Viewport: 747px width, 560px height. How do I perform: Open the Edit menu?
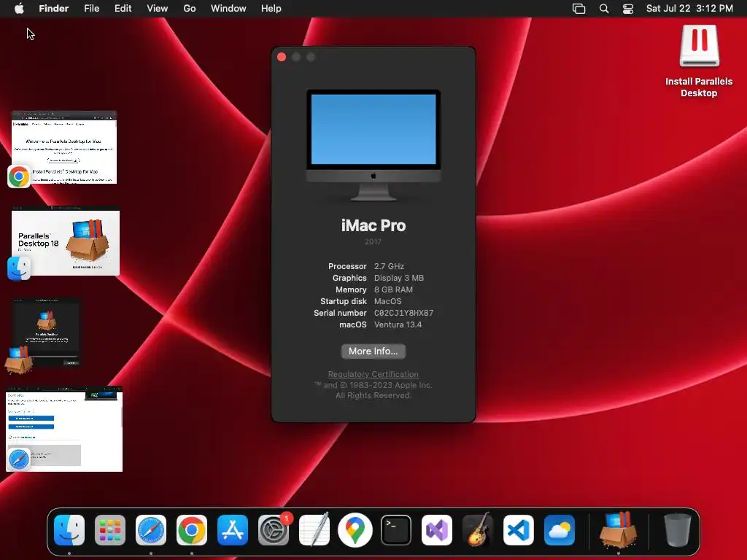click(x=123, y=9)
